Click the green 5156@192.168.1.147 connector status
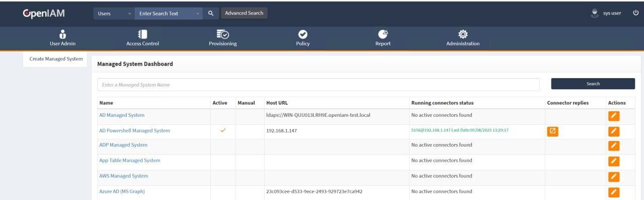The width and height of the screenshot is (644, 200). click(460, 130)
